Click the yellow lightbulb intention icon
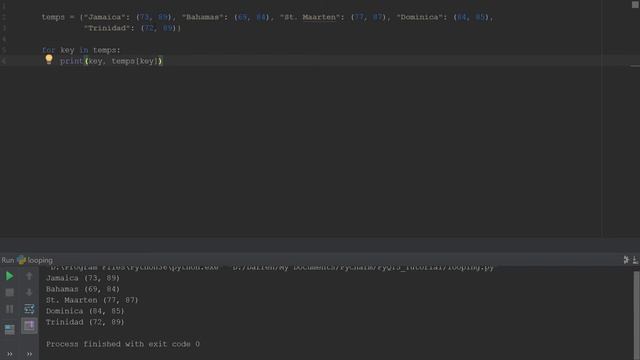Image resolution: width=640 pixels, height=360 pixels. point(49,60)
